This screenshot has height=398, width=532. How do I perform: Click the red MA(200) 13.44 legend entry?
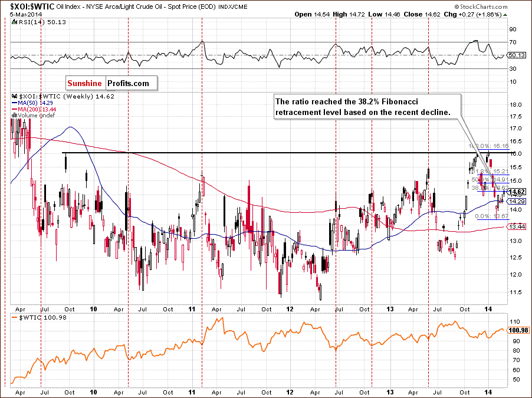click(34, 109)
